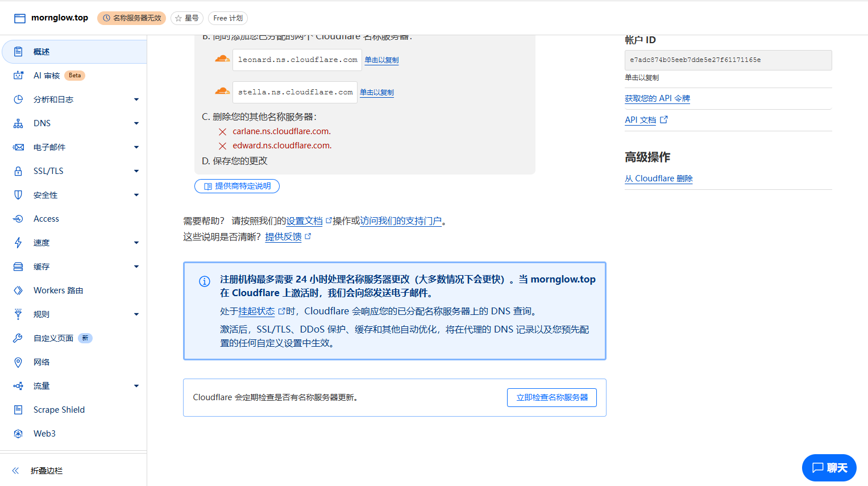This screenshot has width=868, height=486.
Task: Click 立即检查名称服务器 button
Action: [x=551, y=397]
